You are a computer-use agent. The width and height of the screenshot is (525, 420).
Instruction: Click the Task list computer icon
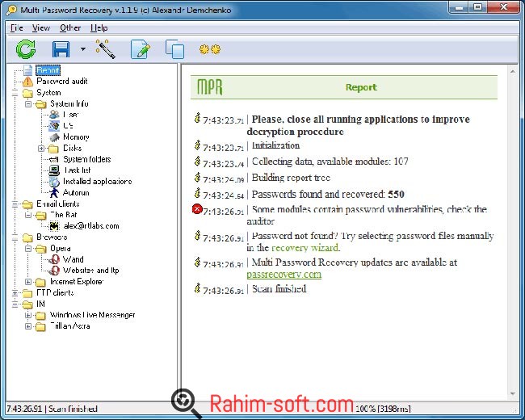(54, 170)
